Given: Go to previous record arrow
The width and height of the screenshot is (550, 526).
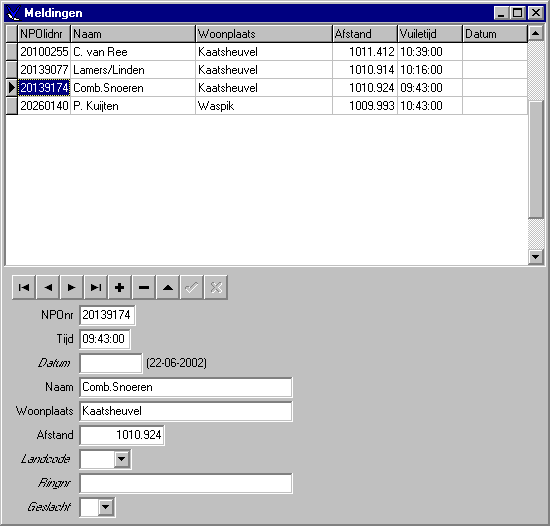Looking at the screenshot, I should tap(48, 288).
